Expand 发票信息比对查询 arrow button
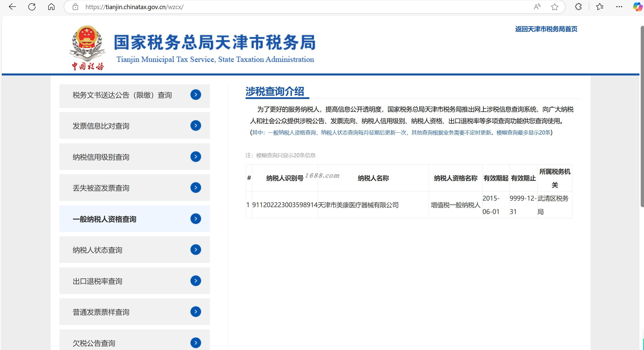Viewport: 644px width, 350px height. pos(196,126)
